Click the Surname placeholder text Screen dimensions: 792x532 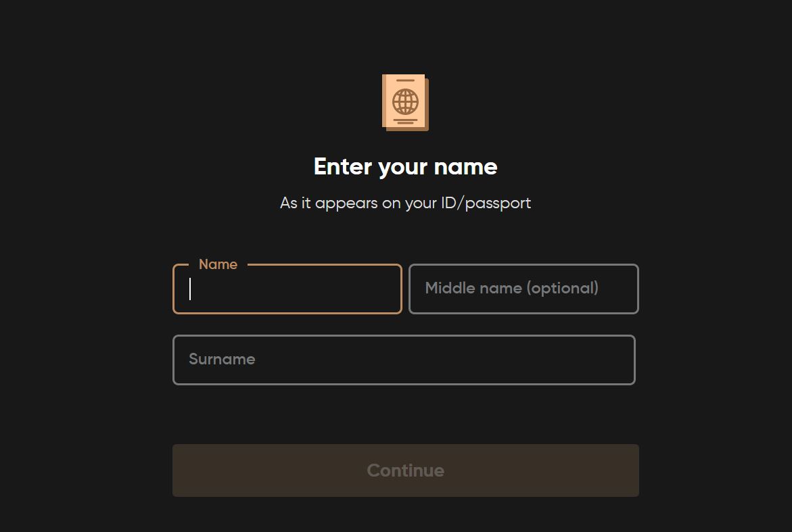(x=222, y=360)
